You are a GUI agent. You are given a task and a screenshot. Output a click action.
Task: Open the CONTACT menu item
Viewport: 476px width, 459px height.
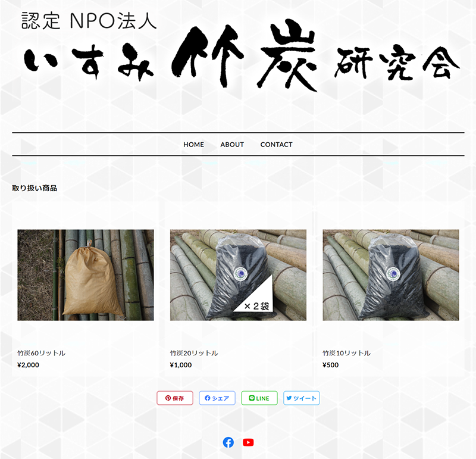pyautogui.click(x=276, y=145)
